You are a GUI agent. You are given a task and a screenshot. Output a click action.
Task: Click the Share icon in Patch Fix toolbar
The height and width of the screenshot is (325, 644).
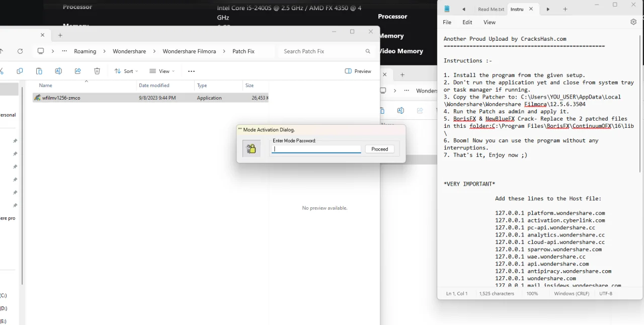(x=77, y=71)
